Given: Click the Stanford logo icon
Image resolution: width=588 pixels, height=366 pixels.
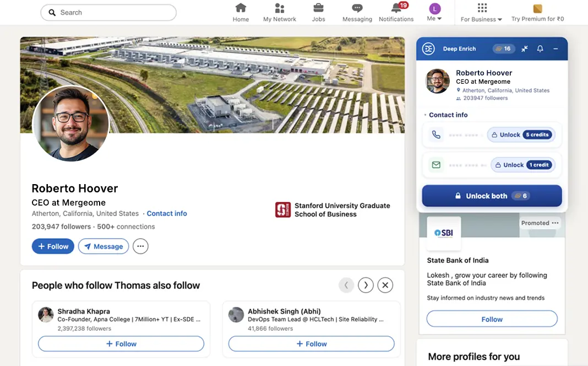Looking at the screenshot, I should [283, 210].
